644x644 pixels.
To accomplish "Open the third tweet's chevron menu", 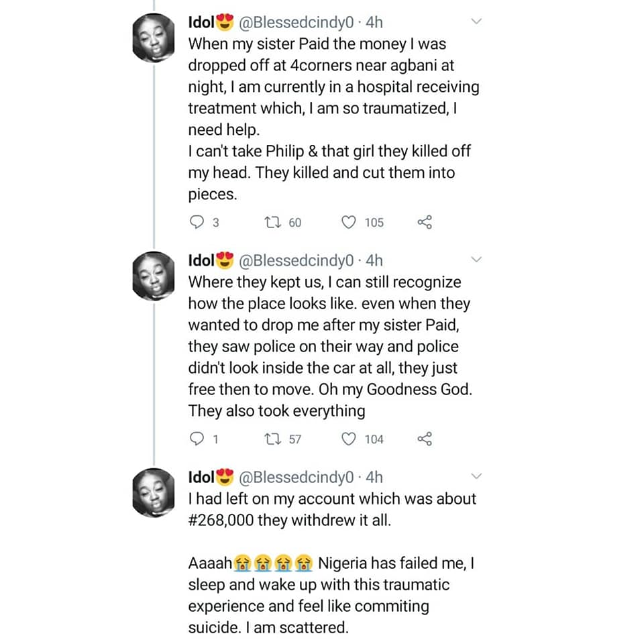I will coord(477,476).
